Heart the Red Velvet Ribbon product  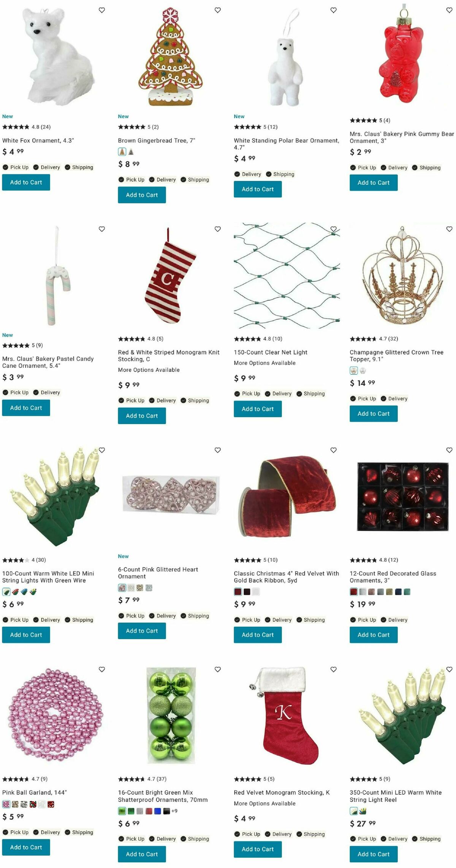click(334, 450)
